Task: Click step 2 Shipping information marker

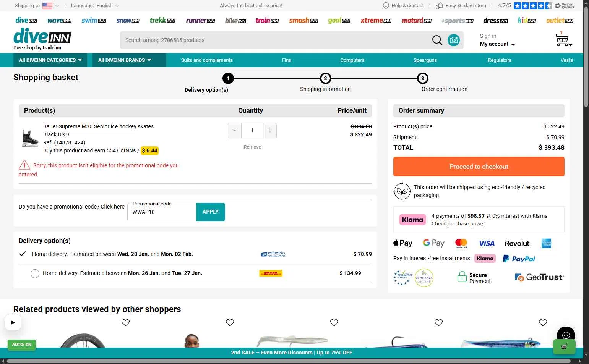Action: point(325,78)
